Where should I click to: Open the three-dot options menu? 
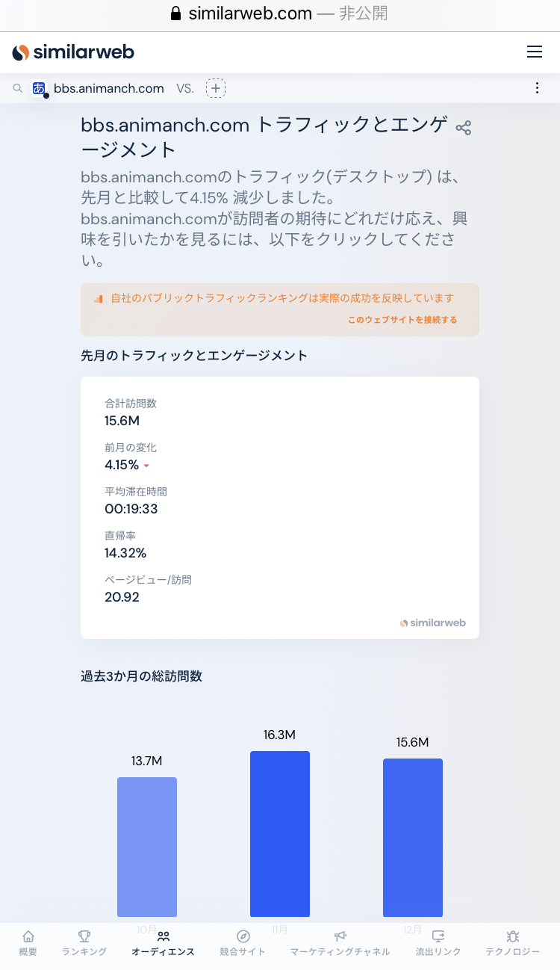537,88
